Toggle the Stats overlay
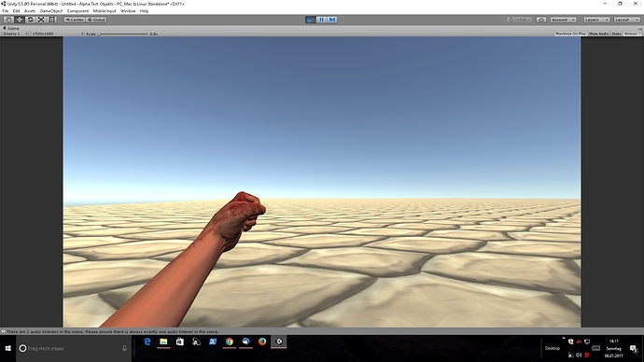644x362 pixels. 617,34
